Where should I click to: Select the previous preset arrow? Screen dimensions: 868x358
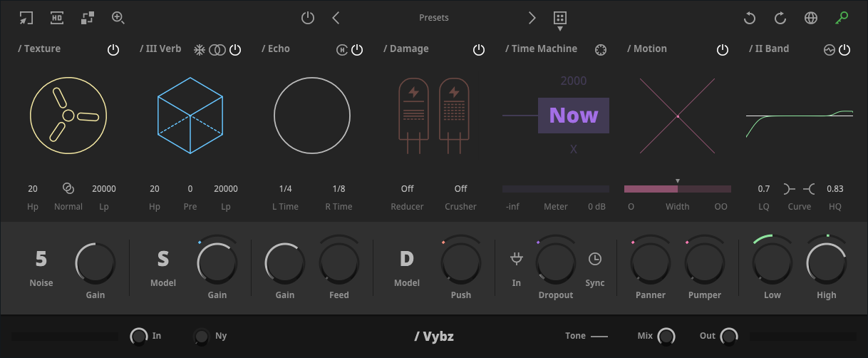coord(336,18)
